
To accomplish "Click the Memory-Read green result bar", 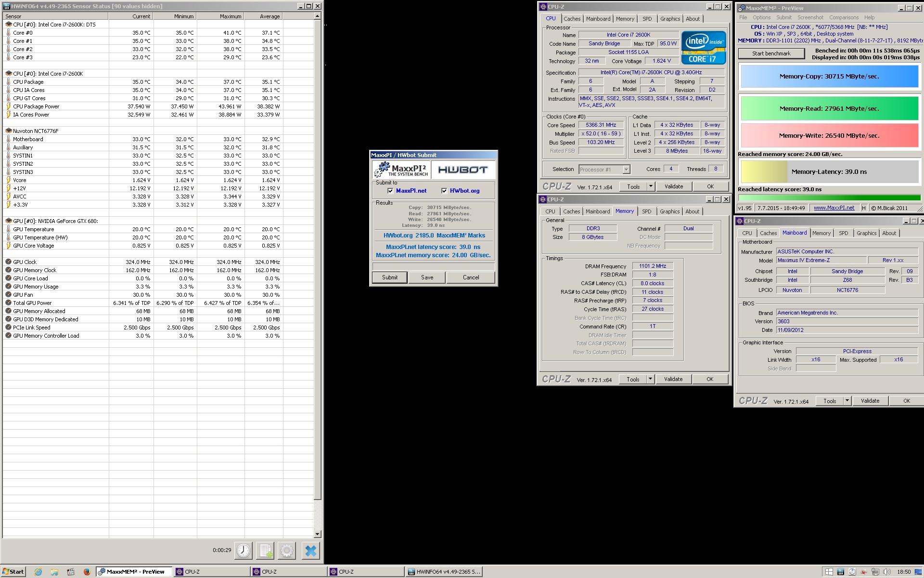I will click(829, 108).
